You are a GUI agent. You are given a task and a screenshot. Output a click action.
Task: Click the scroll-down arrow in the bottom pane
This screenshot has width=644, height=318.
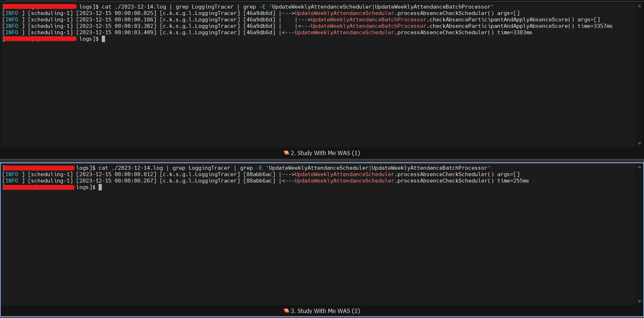[x=640, y=302]
